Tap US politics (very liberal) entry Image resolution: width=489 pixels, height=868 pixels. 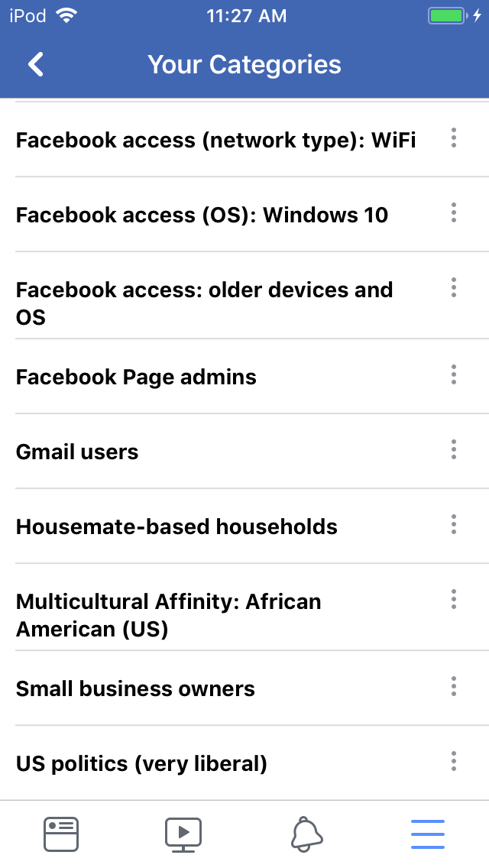click(x=141, y=764)
